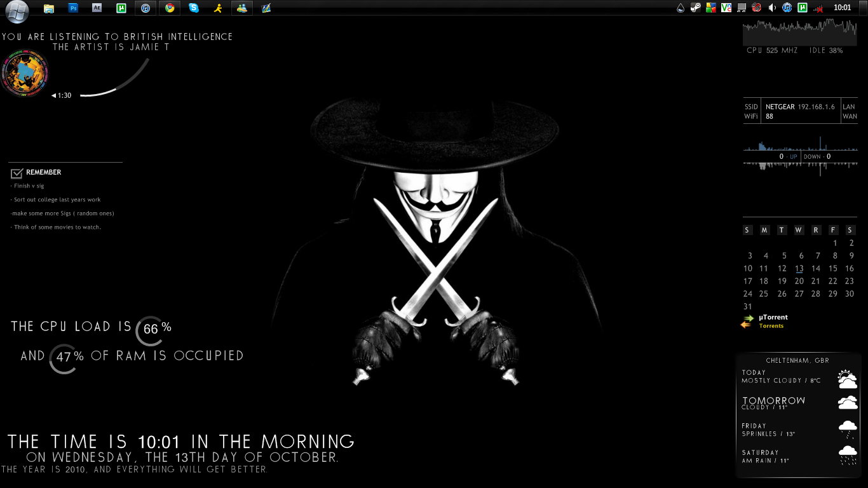Screen dimensions: 868x488
Task: Open the VNC tray icon
Action: pyautogui.click(x=726, y=8)
